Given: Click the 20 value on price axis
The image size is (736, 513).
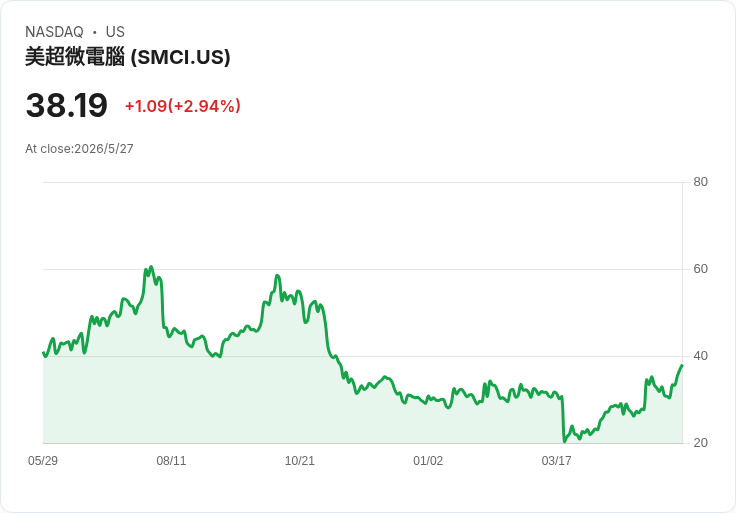Looking at the screenshot, I should (700, 443).
